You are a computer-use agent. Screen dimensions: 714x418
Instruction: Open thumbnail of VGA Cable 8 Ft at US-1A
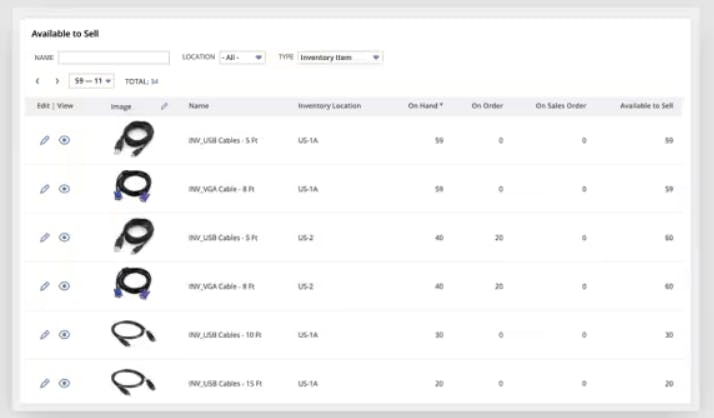pos(133,187)
